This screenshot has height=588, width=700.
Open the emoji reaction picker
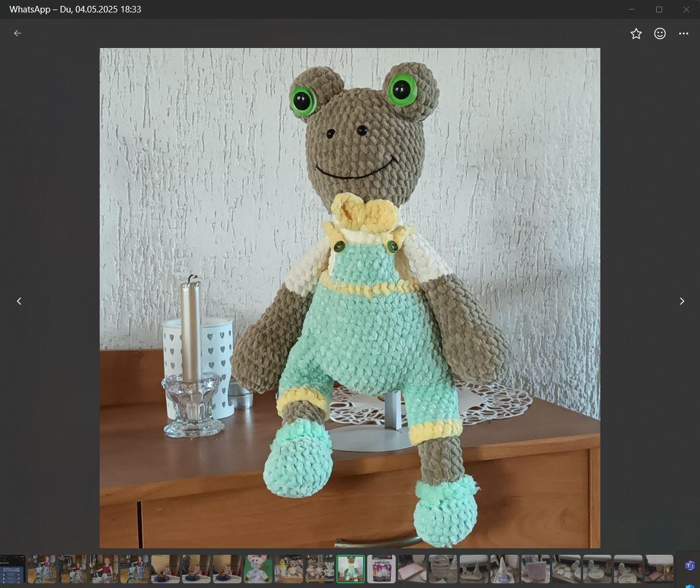pos(660,34)
